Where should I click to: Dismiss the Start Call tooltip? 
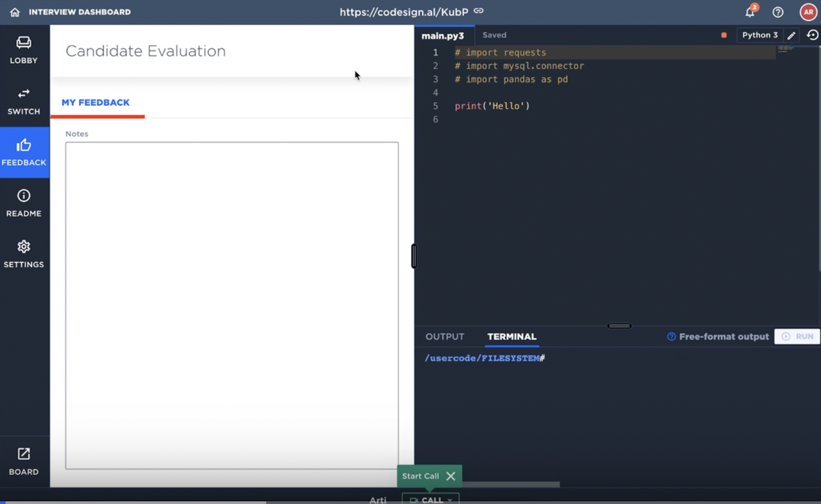451,476
